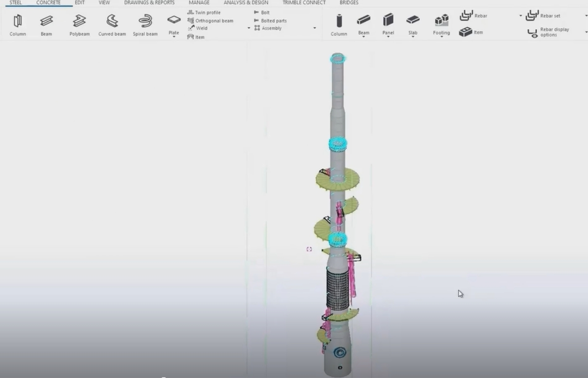Click the Assembly command
588x378 pixels.
tap(268, 28)
